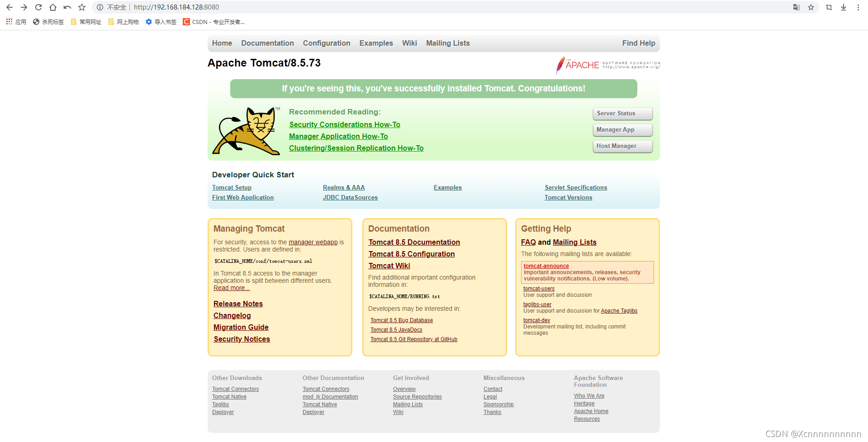The height and width of the screenshot is (442, 868).
Task: Click the star icon at address bar end
Action: coord(811,7)
